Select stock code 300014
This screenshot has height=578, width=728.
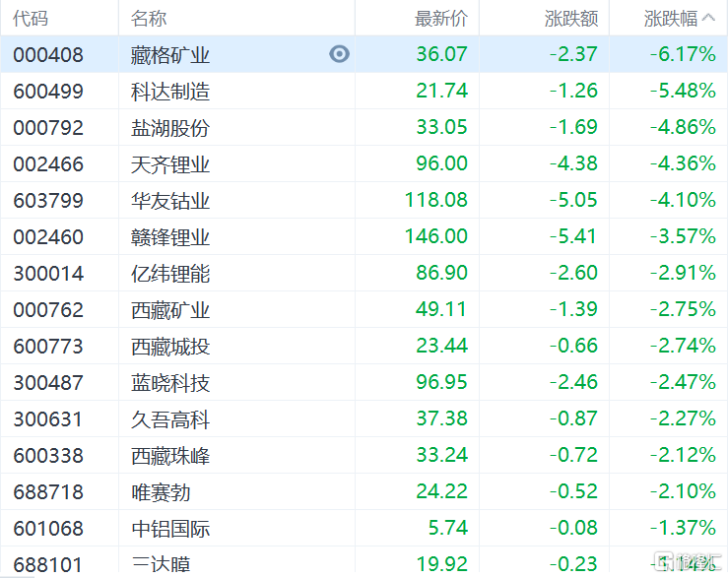point(48,274)
